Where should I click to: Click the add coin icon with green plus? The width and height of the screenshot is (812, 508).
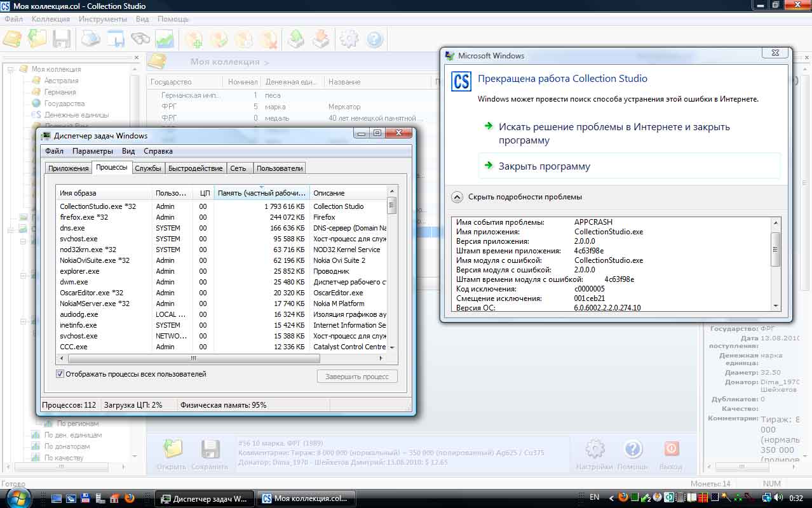click(194, 39)
